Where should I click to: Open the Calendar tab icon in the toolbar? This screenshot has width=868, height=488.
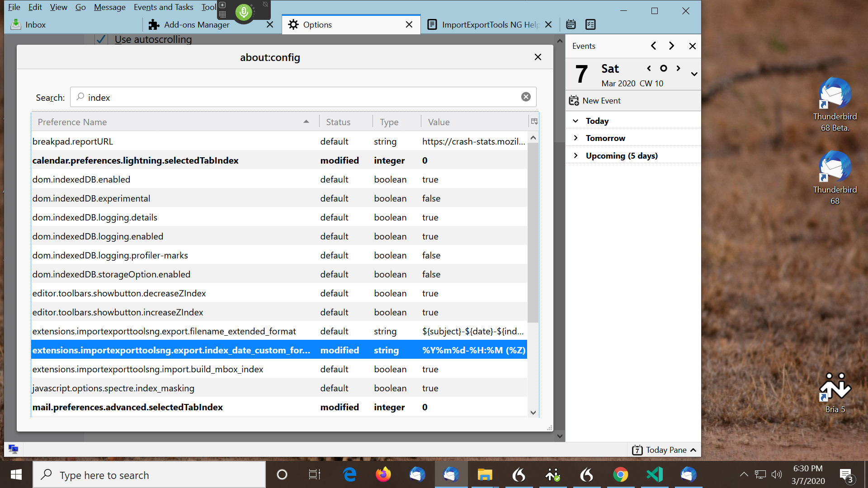click(x=571, y=24)
